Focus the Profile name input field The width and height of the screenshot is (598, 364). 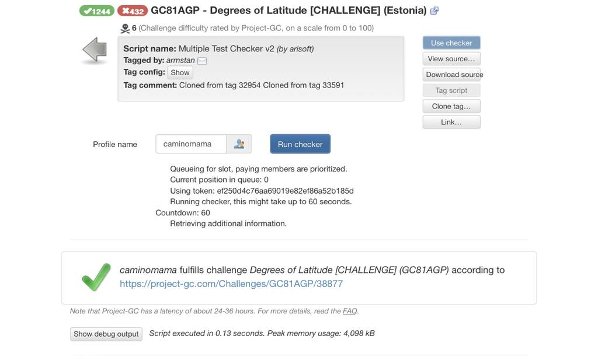pos(191,144)
